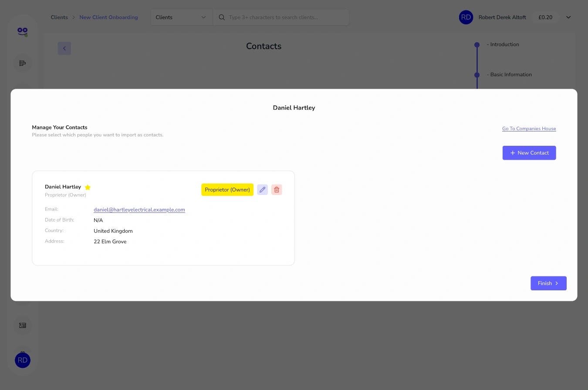Click the yellow star beside Daniel Hartley
Screen dimensions: 588x390
[x=88, y=187]
